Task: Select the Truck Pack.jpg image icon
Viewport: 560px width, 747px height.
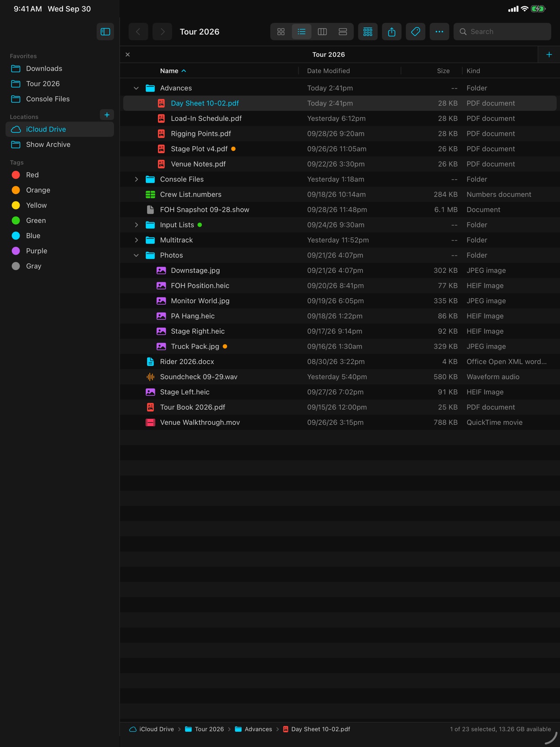Action: pyautogui.click(x=161, y=347)
